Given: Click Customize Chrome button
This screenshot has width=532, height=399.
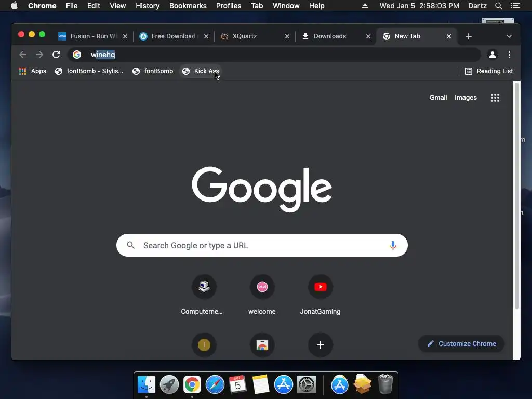Looking at the screenshot, I should coord(461,344).
